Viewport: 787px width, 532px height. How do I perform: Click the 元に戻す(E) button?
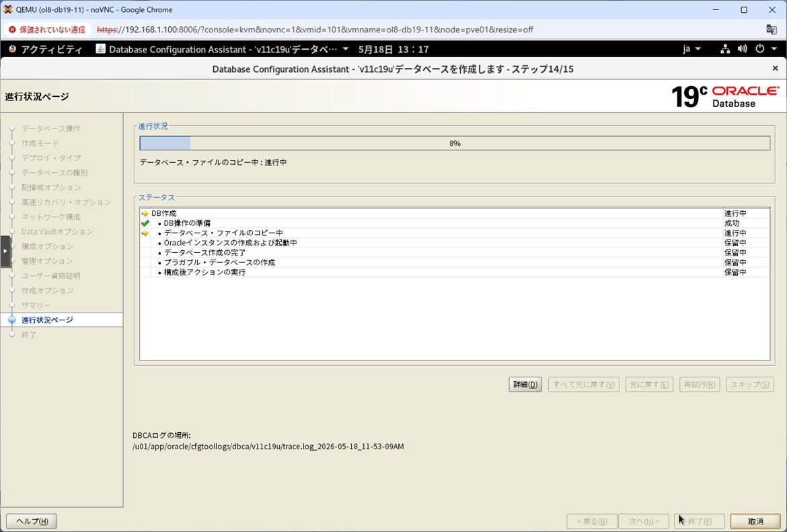[x=649, y=385]
